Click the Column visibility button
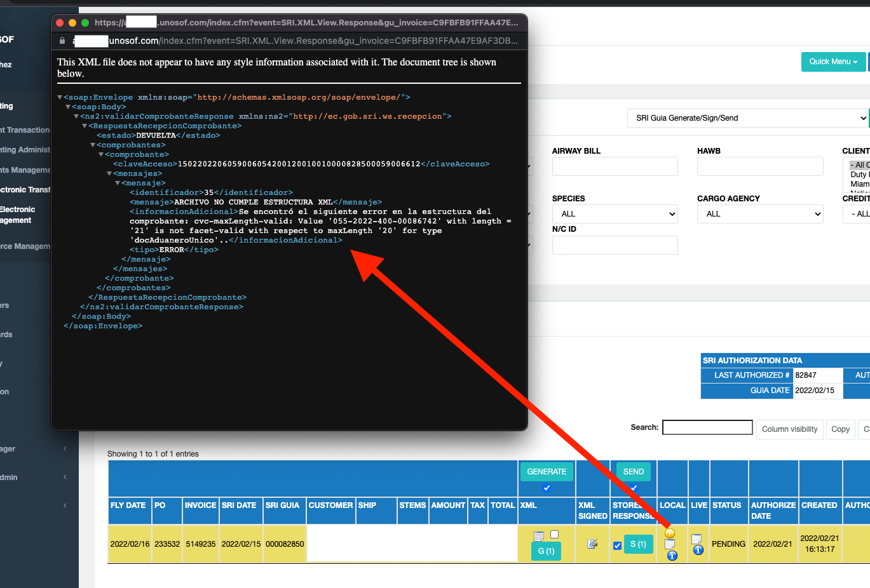Screen dimensions: 870x588 point(789,429)
